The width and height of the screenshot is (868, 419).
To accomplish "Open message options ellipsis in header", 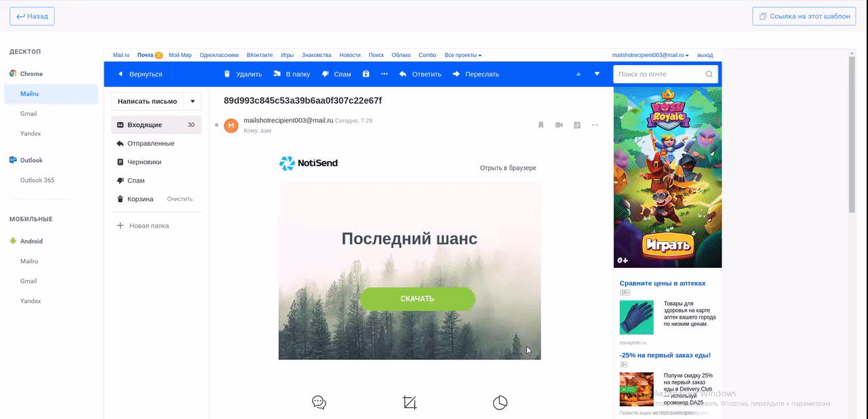I will (595, 125).
